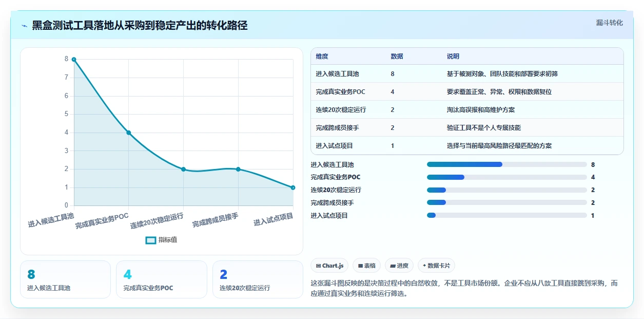
Task: Click the progress bar for 完成真实业务POC
Action: coord(507,177)
